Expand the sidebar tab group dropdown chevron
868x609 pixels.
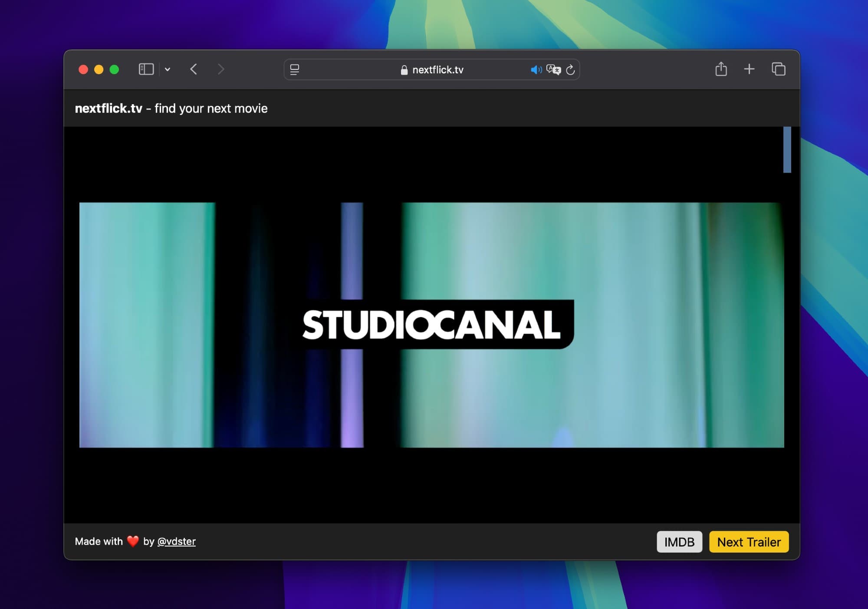(168, 69)
